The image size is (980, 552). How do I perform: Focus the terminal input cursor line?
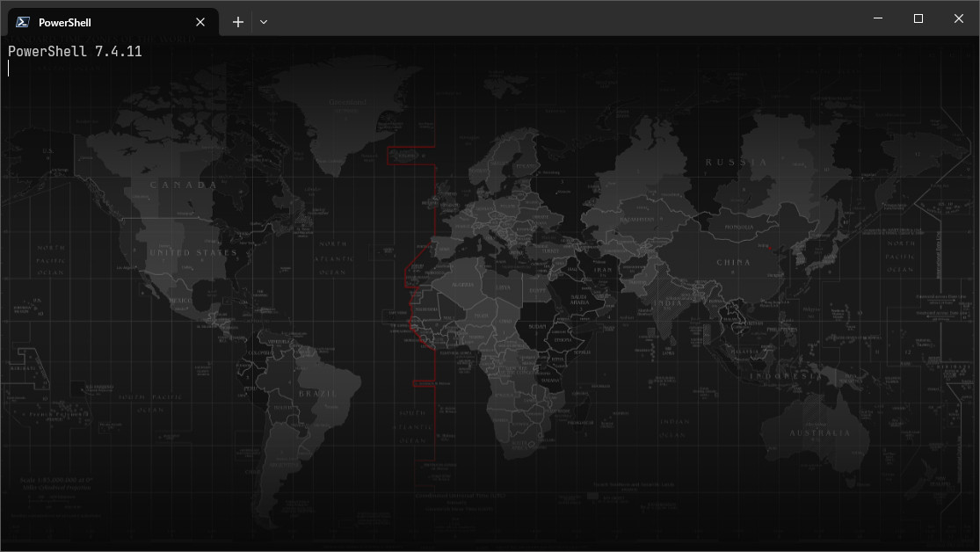(9, 69)
